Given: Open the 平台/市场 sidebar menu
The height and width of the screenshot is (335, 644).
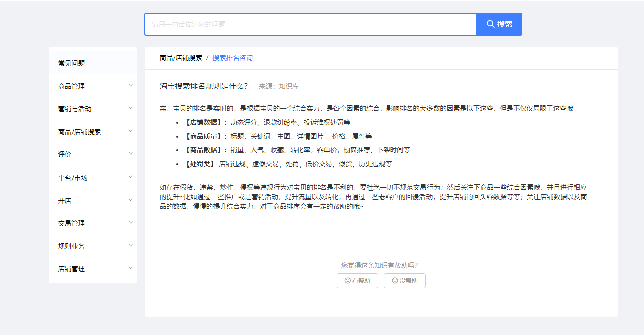Looking at the screenshot, I should point(93,178).
